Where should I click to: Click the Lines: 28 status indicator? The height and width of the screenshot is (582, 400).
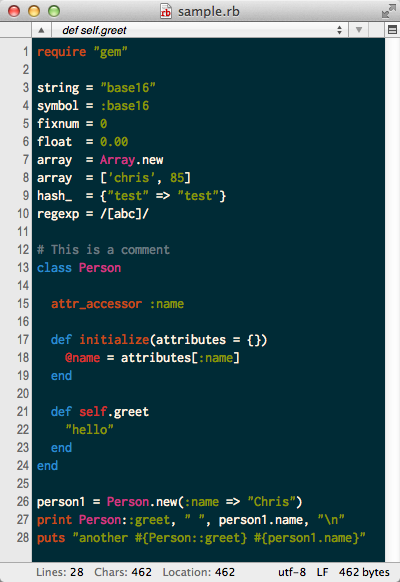point(60,572)
